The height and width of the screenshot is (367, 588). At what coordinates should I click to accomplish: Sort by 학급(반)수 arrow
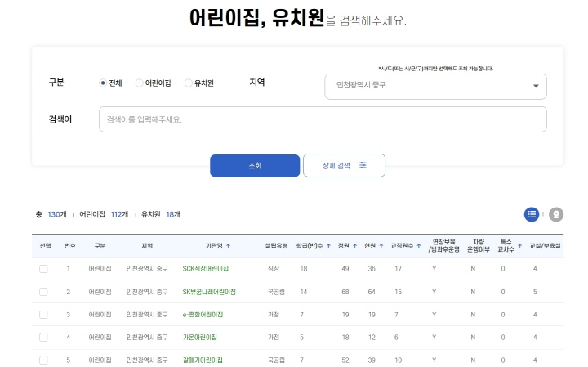pyautogui.click(x=328, y=246)
